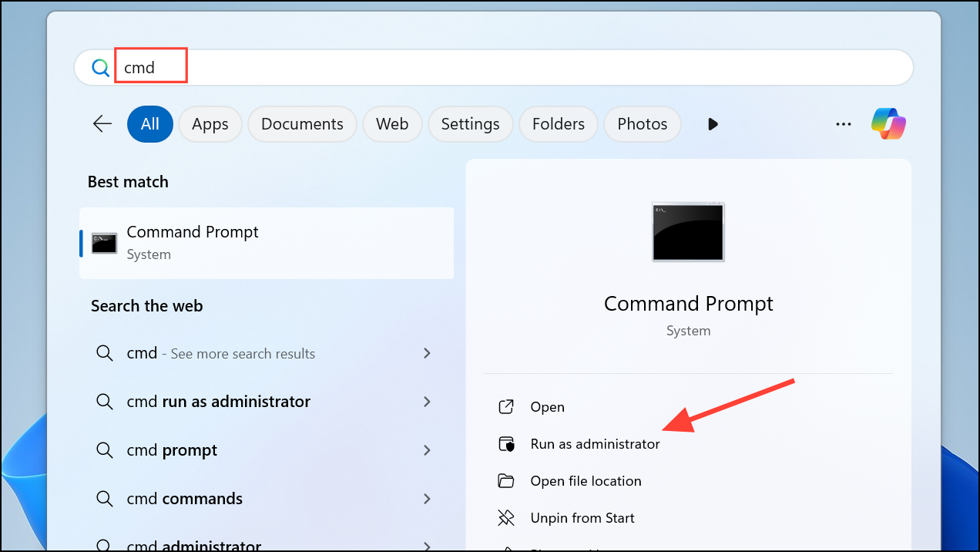Expand the 'cmd prompt' suggestion arrow
980x552 pixels.
tap(427, 450)
